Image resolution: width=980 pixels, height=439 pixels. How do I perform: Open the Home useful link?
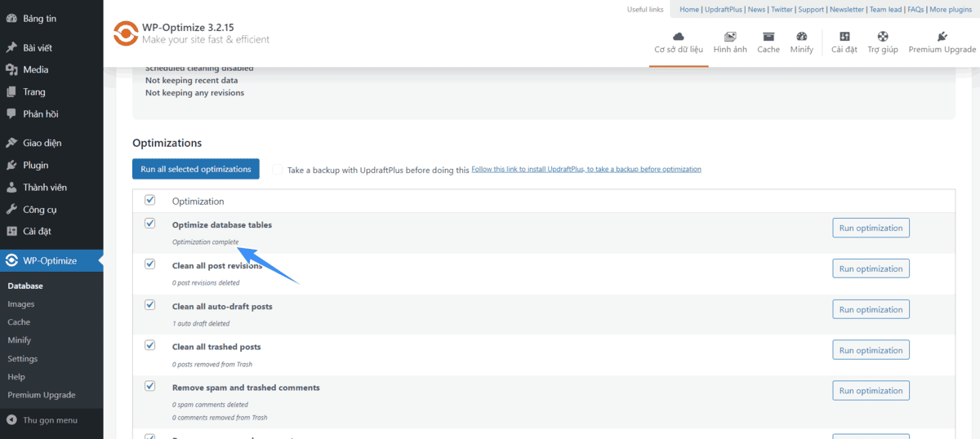point(689,10)
